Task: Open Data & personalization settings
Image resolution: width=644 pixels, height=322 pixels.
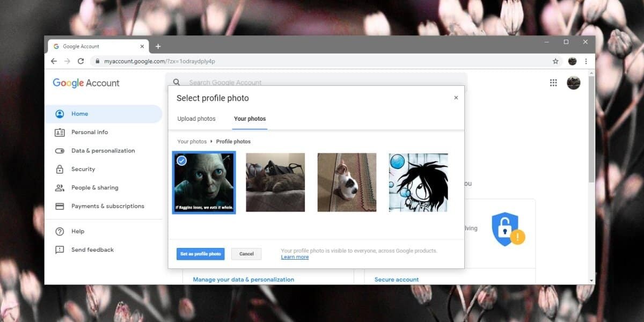Action: [103, 151]
